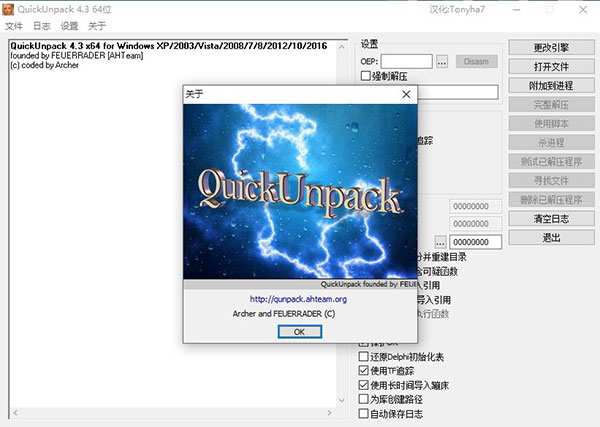The width and height of the screenshot is (600, 427).
Task: Open the 关于 menu
Action: click(x=97, y=26)
